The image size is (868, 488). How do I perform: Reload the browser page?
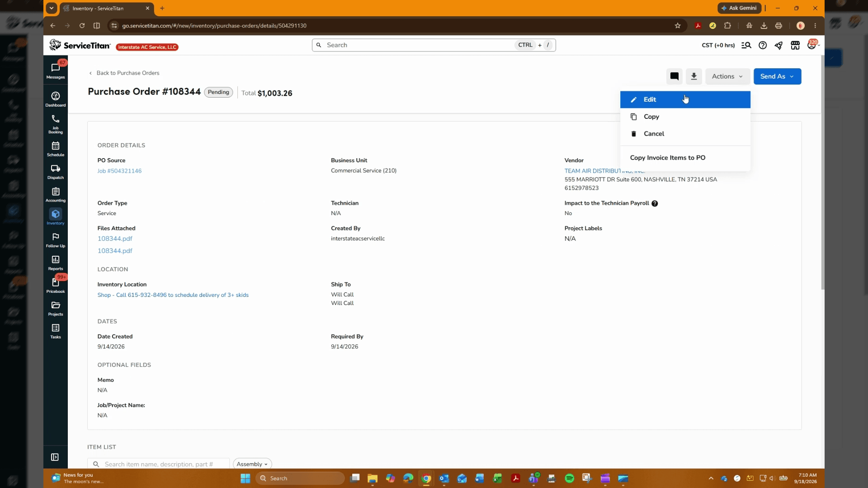pyautogui.click(x=82, y=26)
